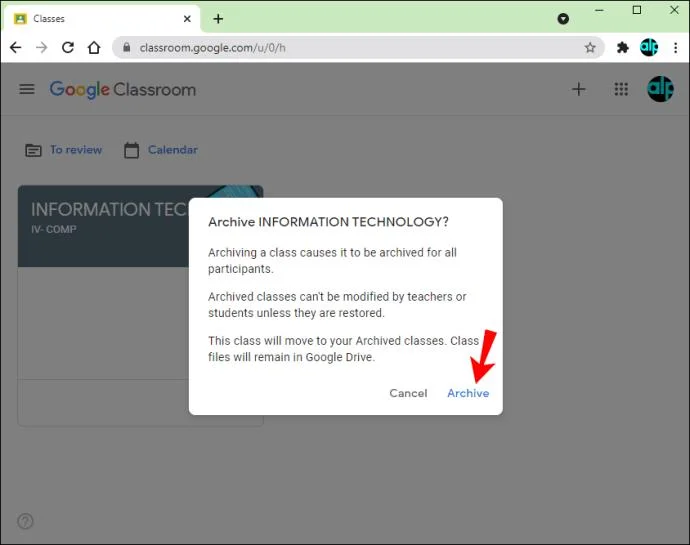
Task: Maximize the browser window
Action: 636,10
